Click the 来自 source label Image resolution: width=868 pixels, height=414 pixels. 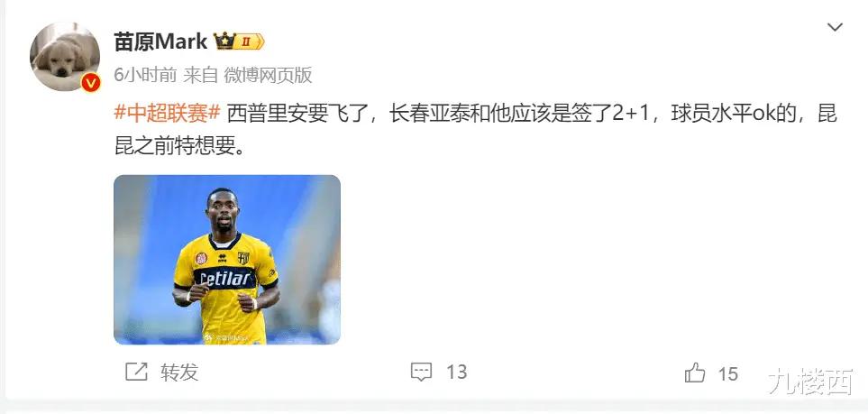200,75
